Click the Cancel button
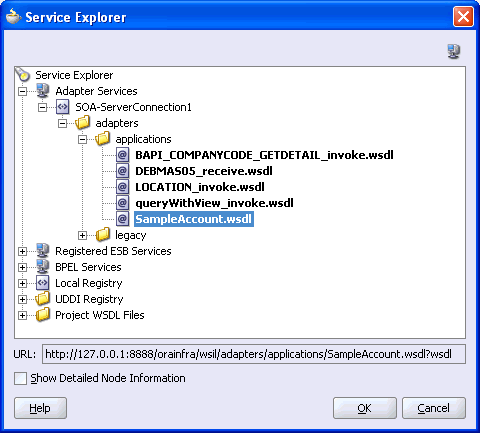The width and height of the screenshot is (480, 433). [434, 408]
